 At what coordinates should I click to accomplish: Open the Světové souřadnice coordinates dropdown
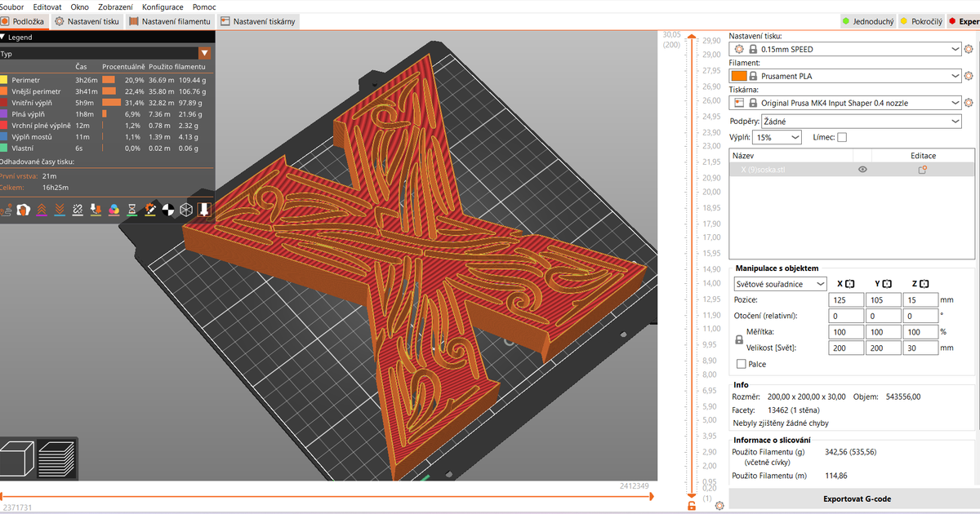(x=780, y=284)
